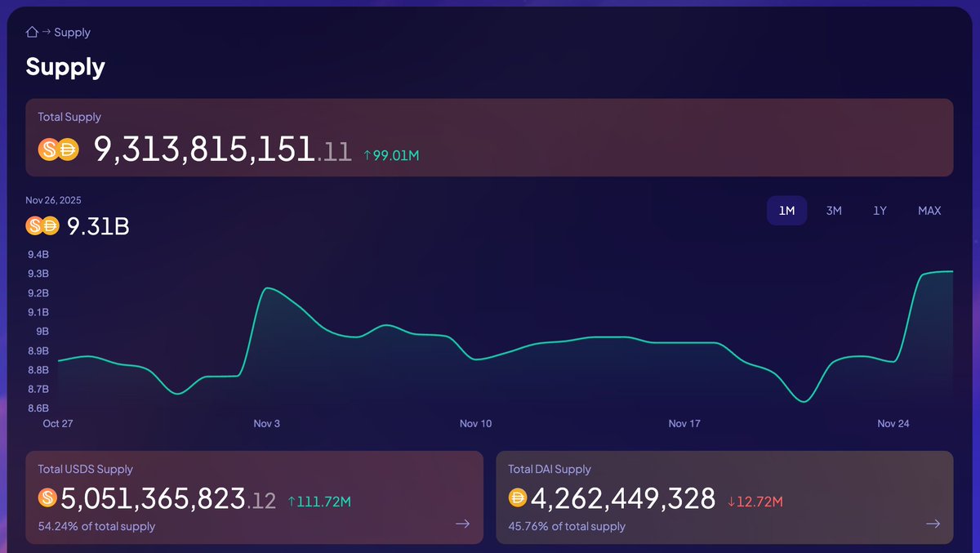Click the chart line end at Nov 26

tap(952, 271)
